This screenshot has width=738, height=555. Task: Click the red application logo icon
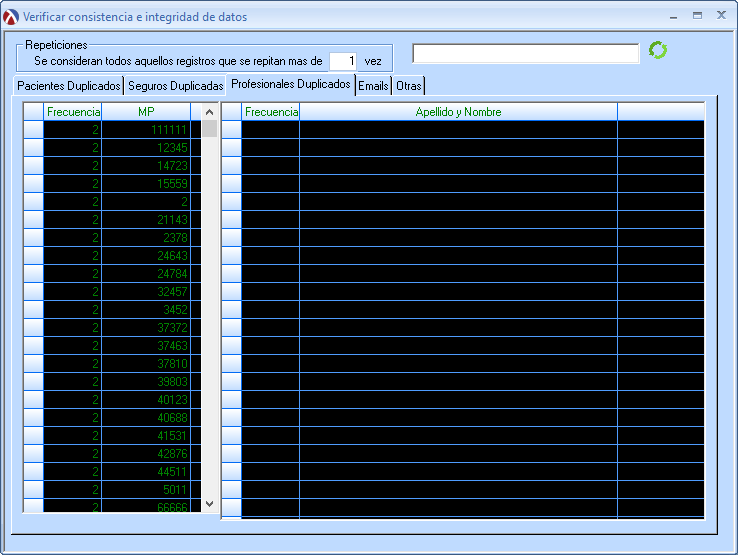pos(11,17)
